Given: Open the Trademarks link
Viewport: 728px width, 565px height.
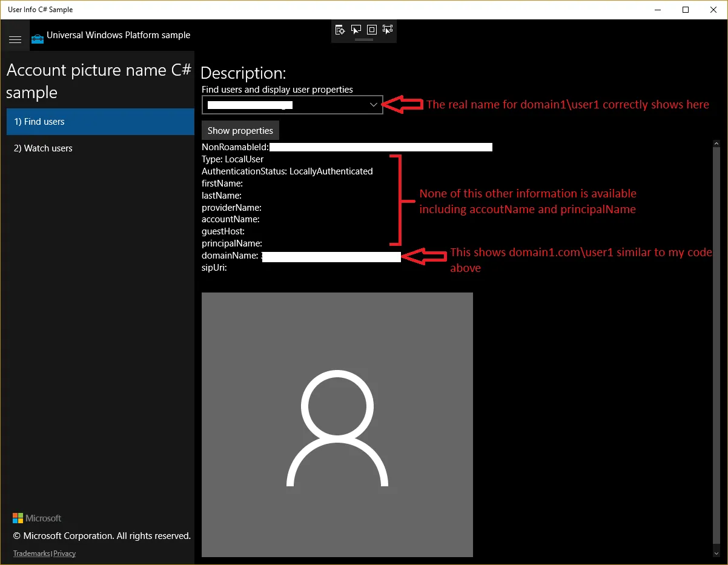Looking at the screenshot, I should click(x=31, y=553).
